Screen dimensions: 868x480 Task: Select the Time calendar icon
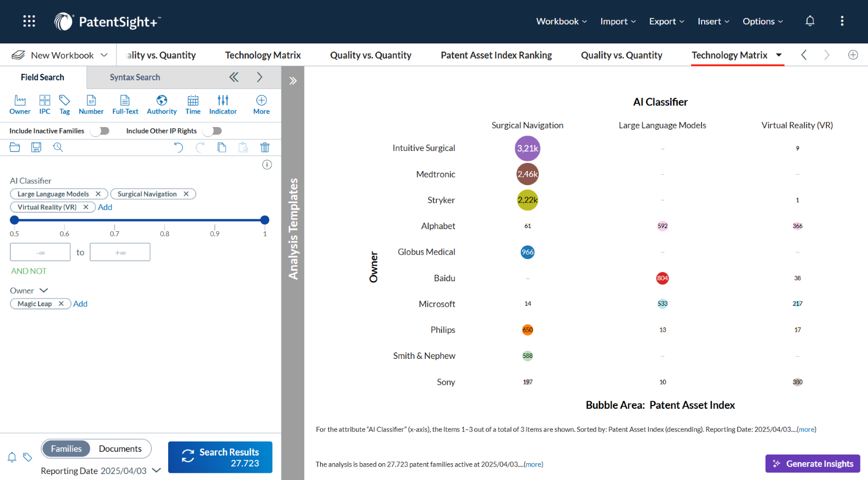pyautogui.click(x=193, y=105)
